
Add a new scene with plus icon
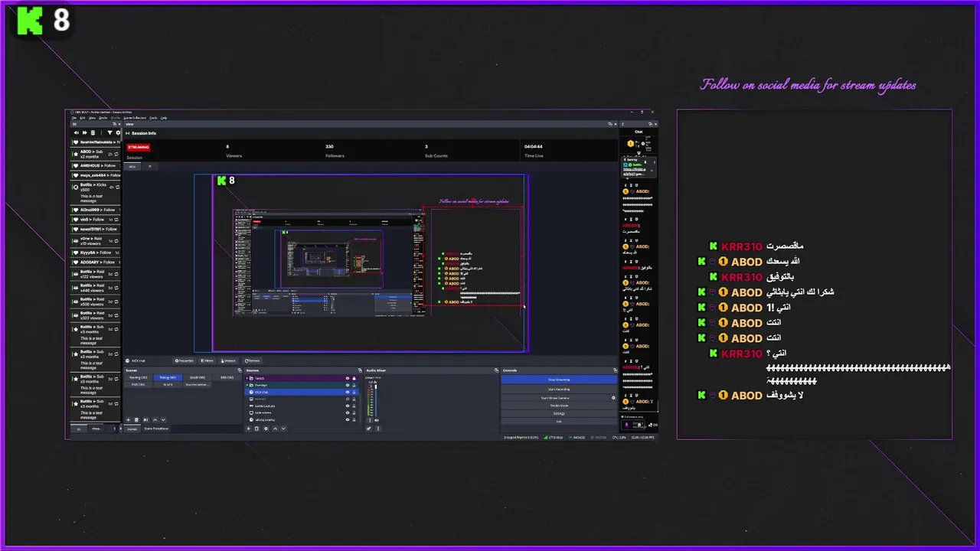[x=128, y=419]
